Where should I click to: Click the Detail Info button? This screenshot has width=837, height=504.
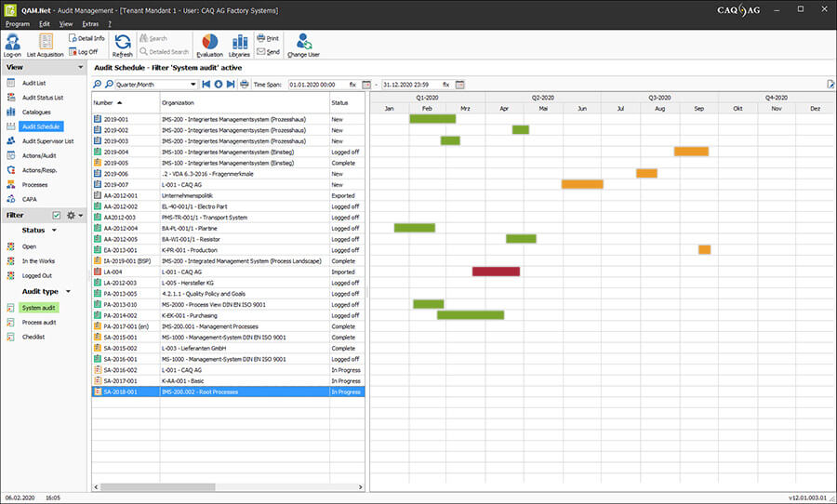click(86, 38)
